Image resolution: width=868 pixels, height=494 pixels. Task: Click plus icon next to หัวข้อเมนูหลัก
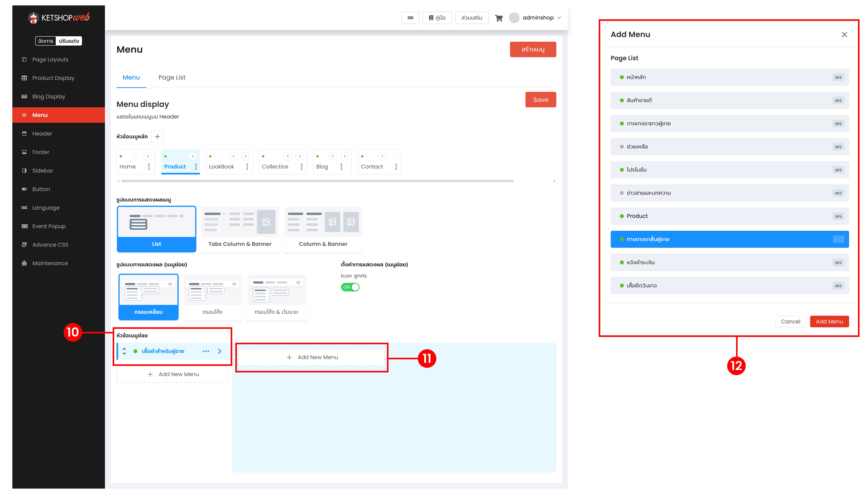click(157, 136)
